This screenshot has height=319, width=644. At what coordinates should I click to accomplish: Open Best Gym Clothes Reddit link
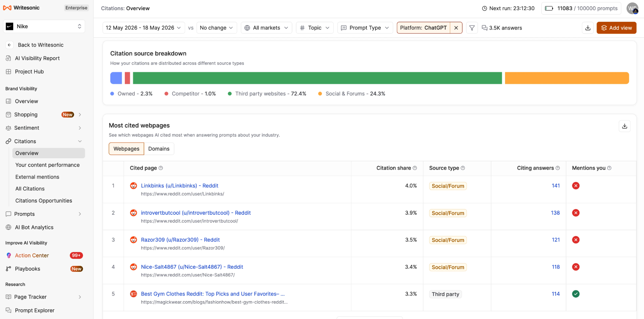pos(213,294)
